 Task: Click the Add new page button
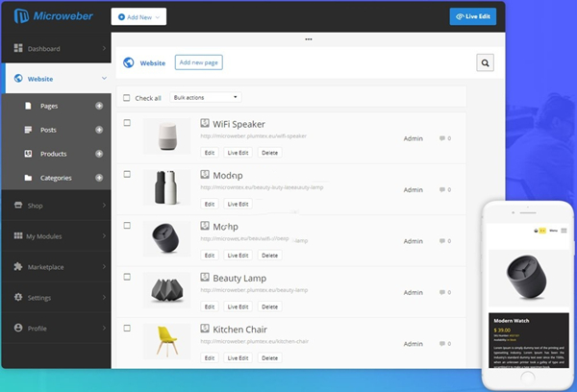[x=198, y=62]
